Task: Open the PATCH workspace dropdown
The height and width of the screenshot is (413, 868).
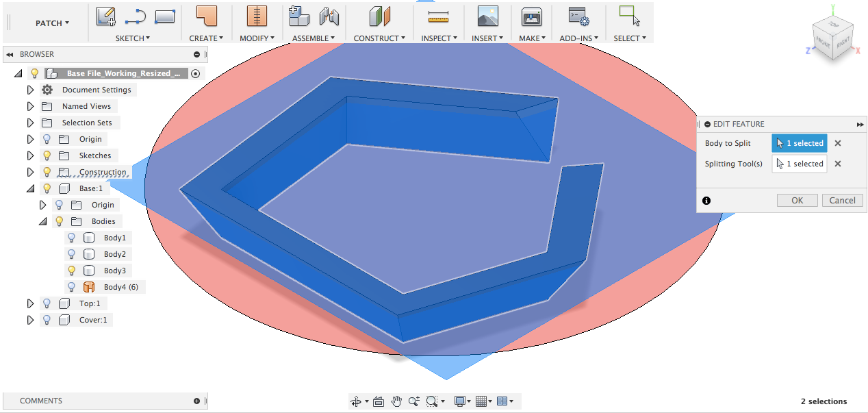Action: click(52, 23)
